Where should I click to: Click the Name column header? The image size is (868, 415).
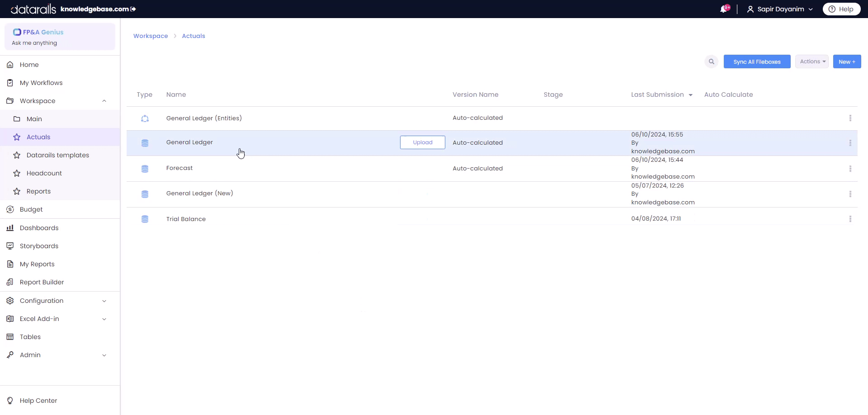coord(176,94)
